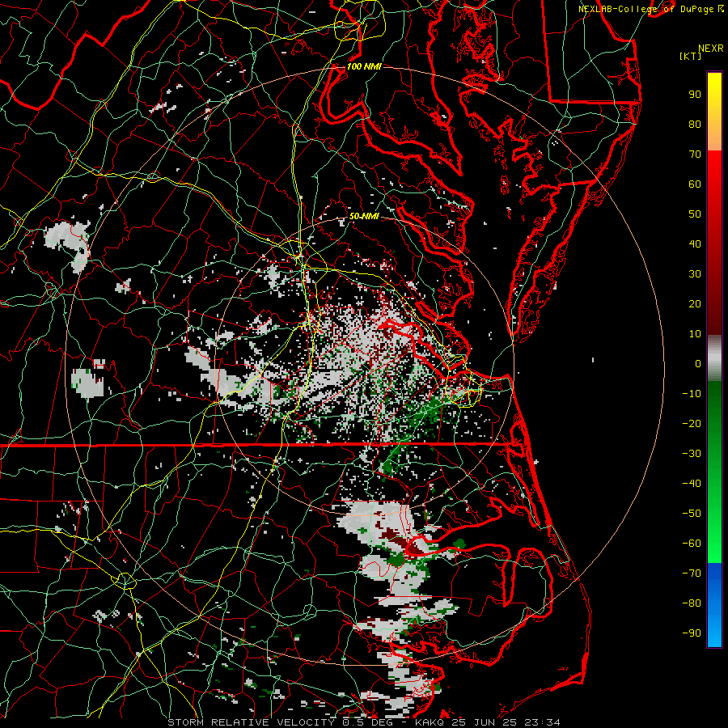Select the -90 value on the velocity scale

pos(692,633)
